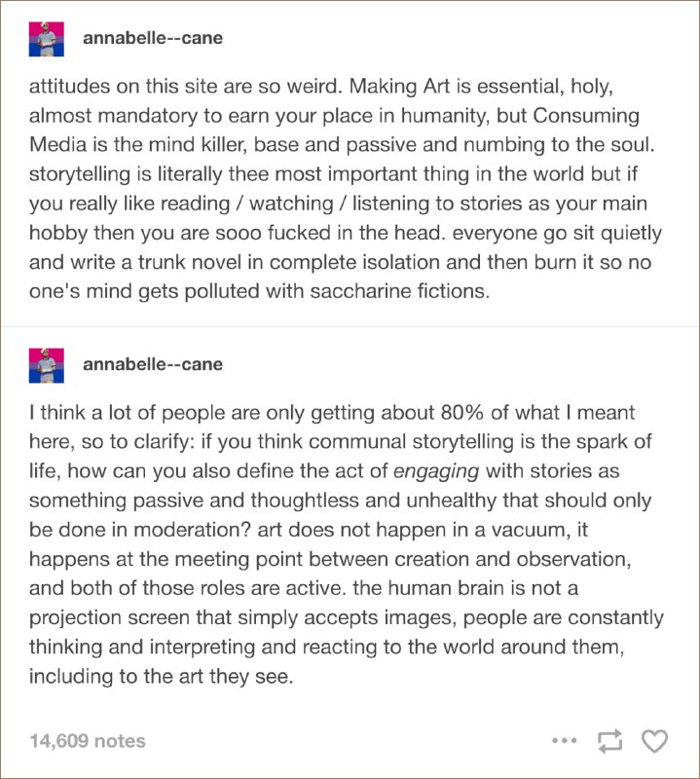The height and width of the screenshot is (779, 700).
Task: Open the three-dot more options menu
Action: tap(565, 741)
